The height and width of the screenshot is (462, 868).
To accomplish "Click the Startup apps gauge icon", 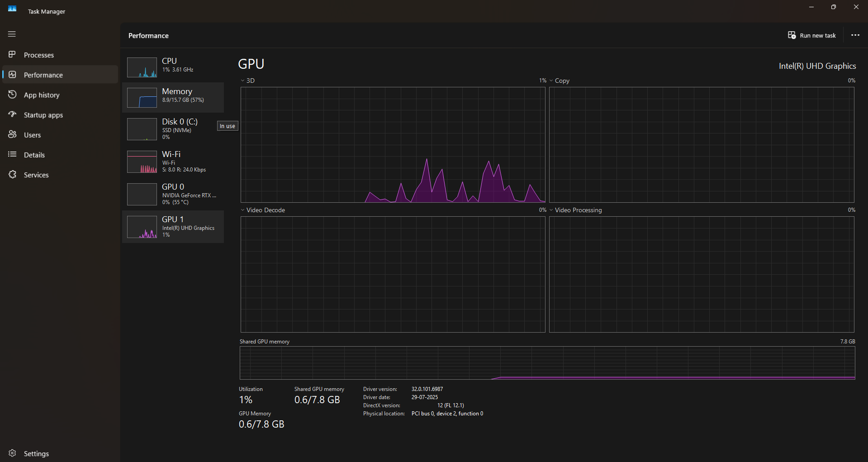I will tap(12, 114).
